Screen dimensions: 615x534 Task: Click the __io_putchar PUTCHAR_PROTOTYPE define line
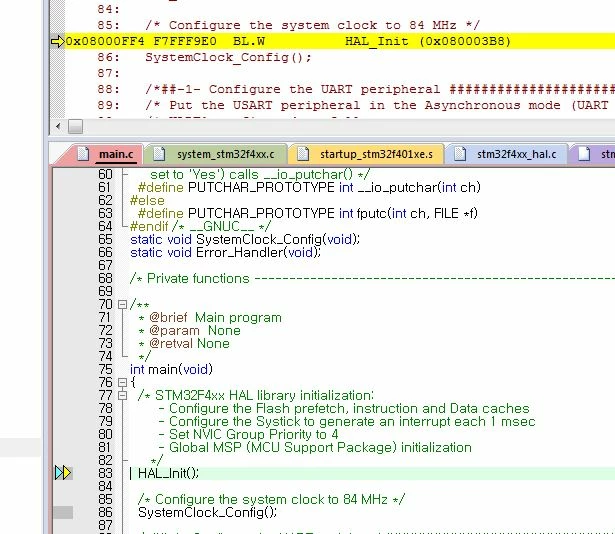[309, 188]
